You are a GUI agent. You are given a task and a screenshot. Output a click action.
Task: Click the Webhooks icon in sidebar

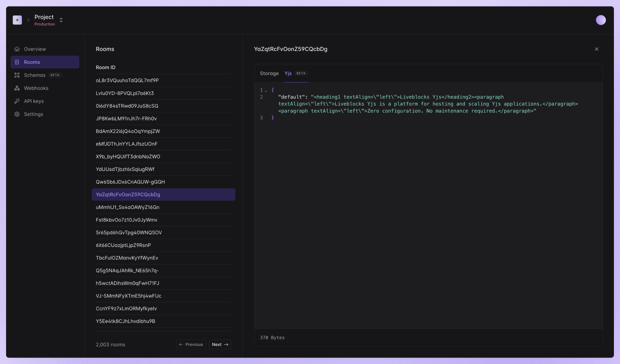[x=17, y=88]
